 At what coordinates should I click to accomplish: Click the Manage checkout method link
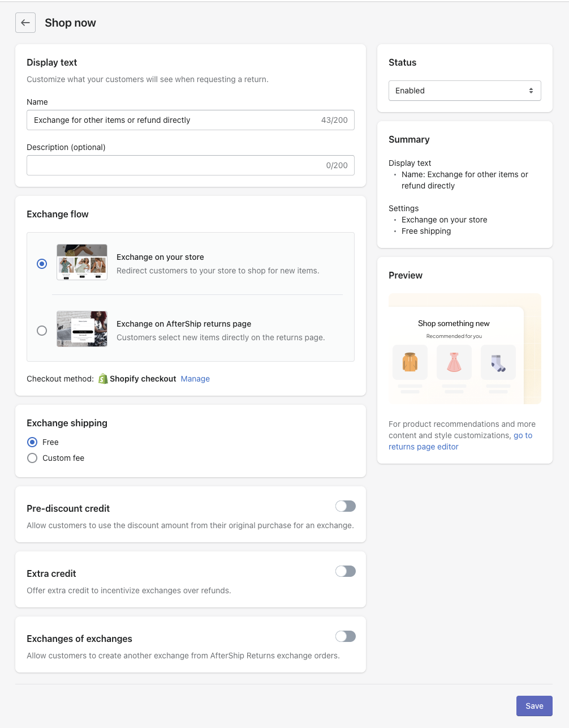click(x=195, y=379)
